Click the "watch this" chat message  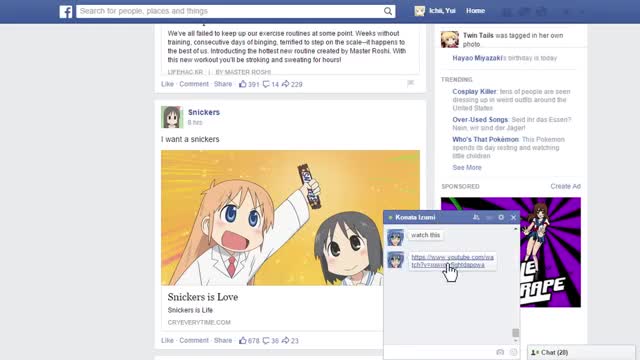(425, 235)
